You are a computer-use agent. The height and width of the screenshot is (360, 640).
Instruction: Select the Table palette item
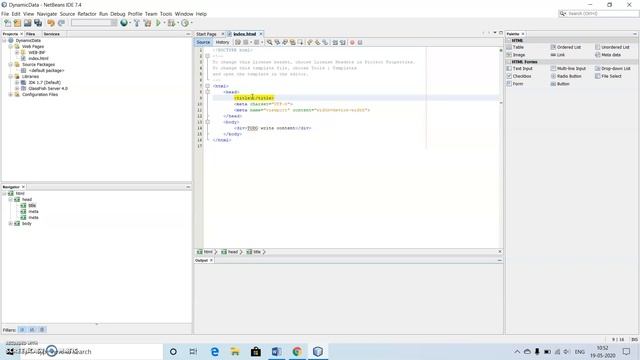(x=515, y=47)
